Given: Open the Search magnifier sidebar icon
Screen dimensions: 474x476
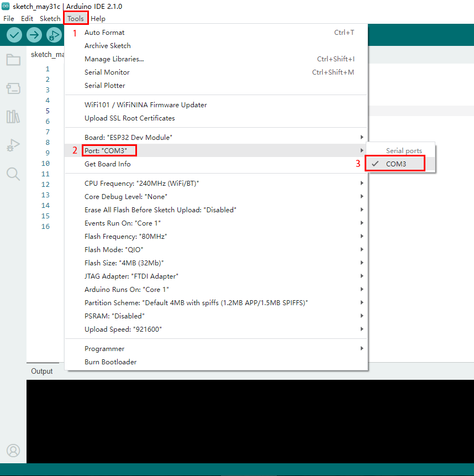Looking at the screenshot, I should click(13, 174).
